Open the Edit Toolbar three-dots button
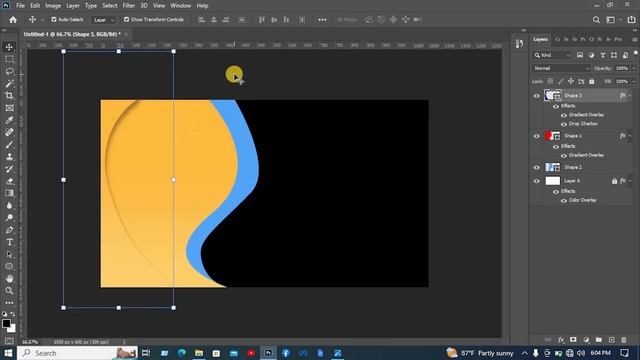This screenshot has height=360, width=640. [9, 303]
